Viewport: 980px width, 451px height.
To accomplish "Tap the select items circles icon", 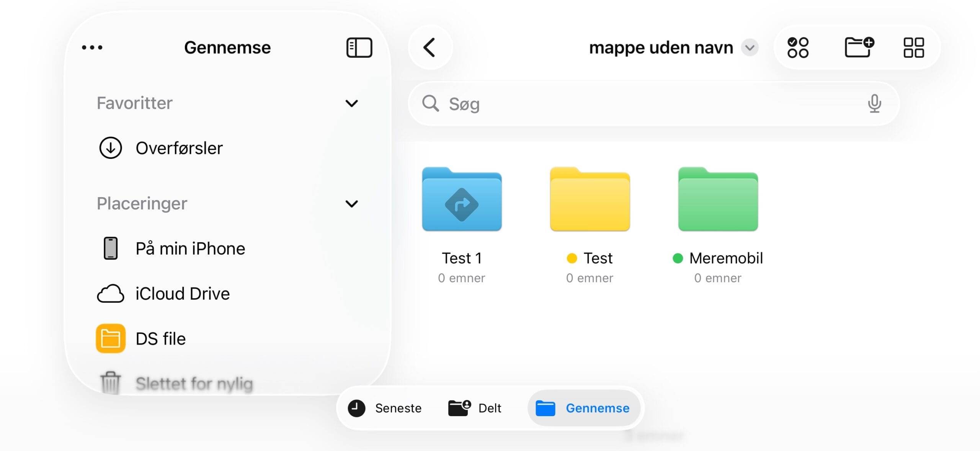I will (798, 47).
